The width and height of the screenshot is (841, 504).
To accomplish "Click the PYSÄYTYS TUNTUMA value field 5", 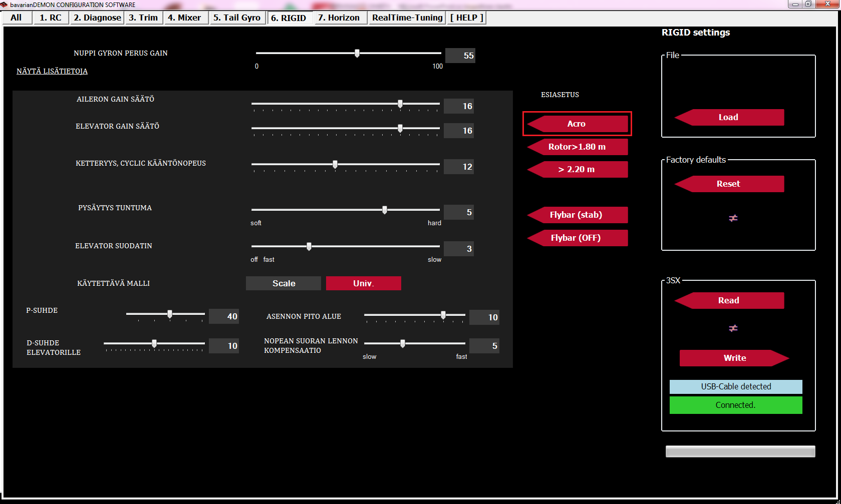I will pos(459,212).
